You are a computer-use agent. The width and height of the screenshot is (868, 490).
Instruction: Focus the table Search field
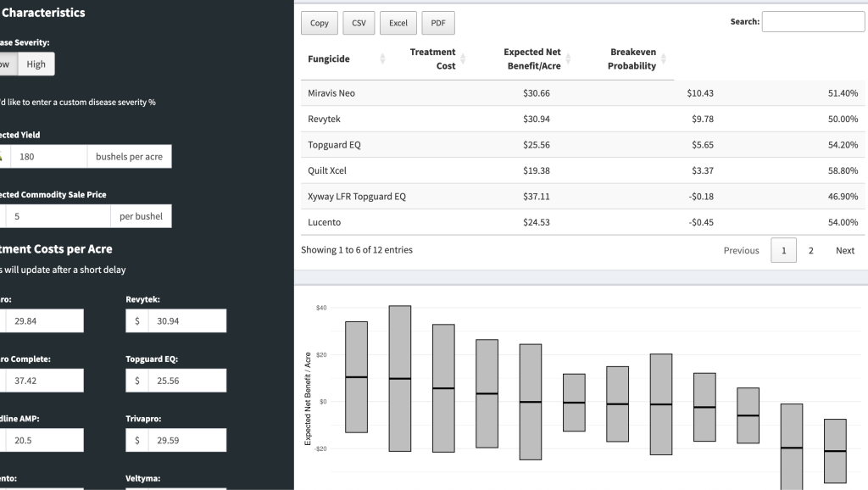tap(813, 21)
